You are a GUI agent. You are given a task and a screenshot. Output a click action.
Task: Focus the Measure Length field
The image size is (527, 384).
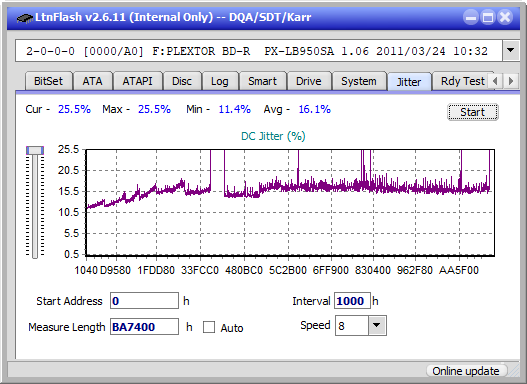[145, 327]
